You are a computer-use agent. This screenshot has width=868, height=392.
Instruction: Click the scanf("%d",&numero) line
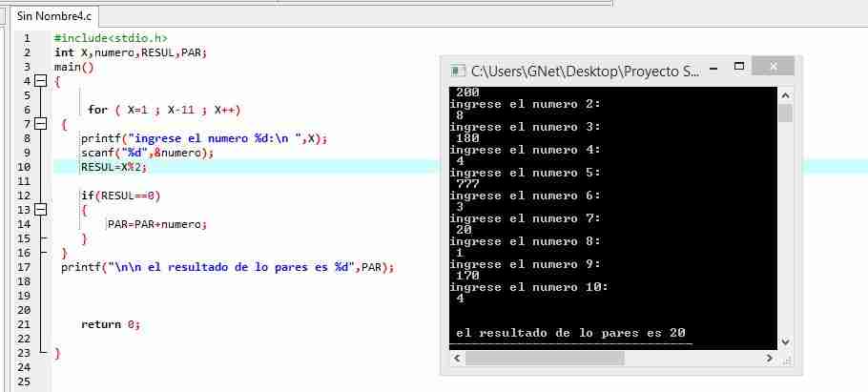click(x=147, y=153)
